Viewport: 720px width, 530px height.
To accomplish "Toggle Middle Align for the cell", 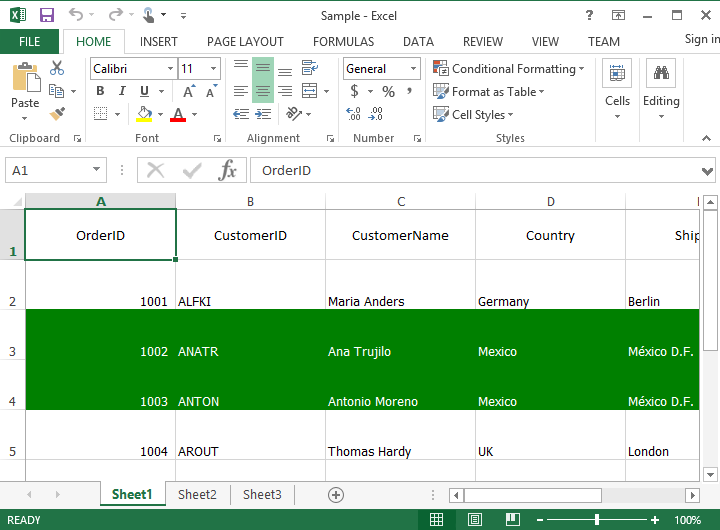I will click(262, 68).
